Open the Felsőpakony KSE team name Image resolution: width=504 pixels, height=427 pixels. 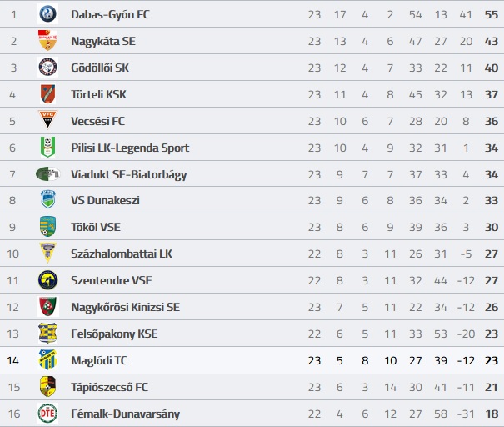coord(114,334)
